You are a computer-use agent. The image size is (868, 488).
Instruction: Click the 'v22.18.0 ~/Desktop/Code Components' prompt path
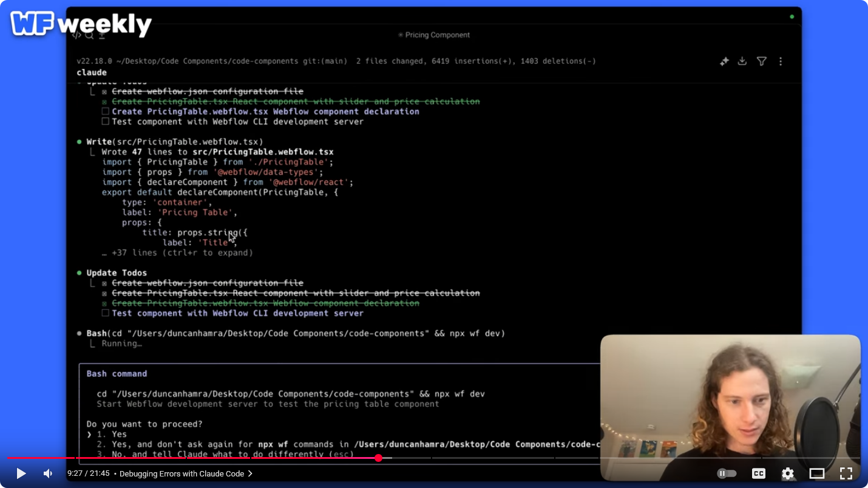tap(212, 61)
